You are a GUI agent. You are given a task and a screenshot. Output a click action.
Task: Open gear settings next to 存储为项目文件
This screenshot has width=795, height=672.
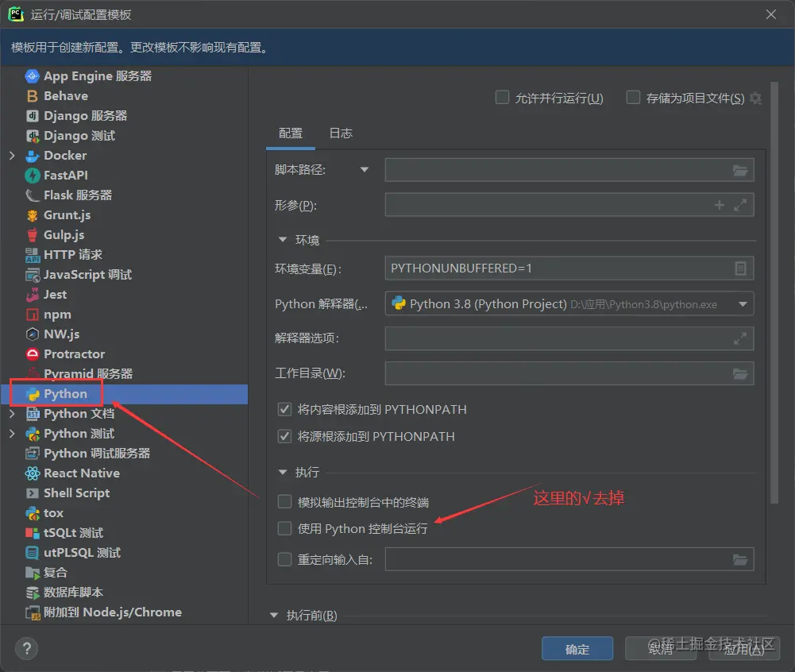755,98
